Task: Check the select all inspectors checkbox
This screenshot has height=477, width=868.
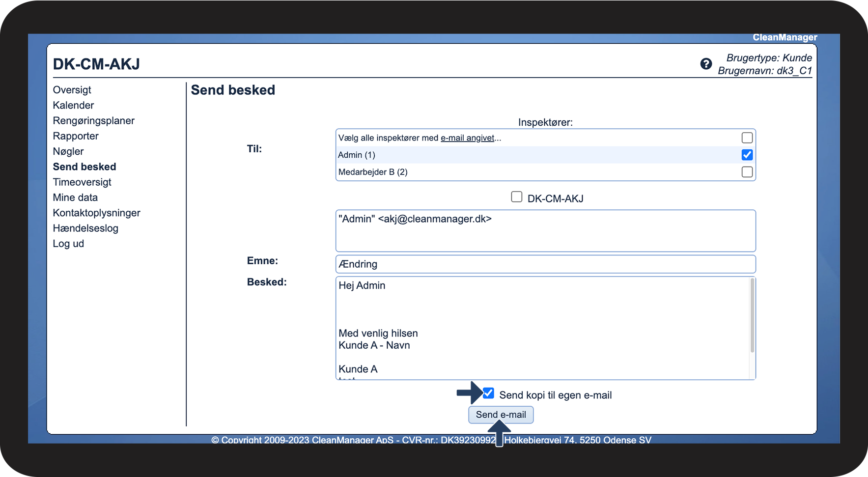Action: (747, 138)
